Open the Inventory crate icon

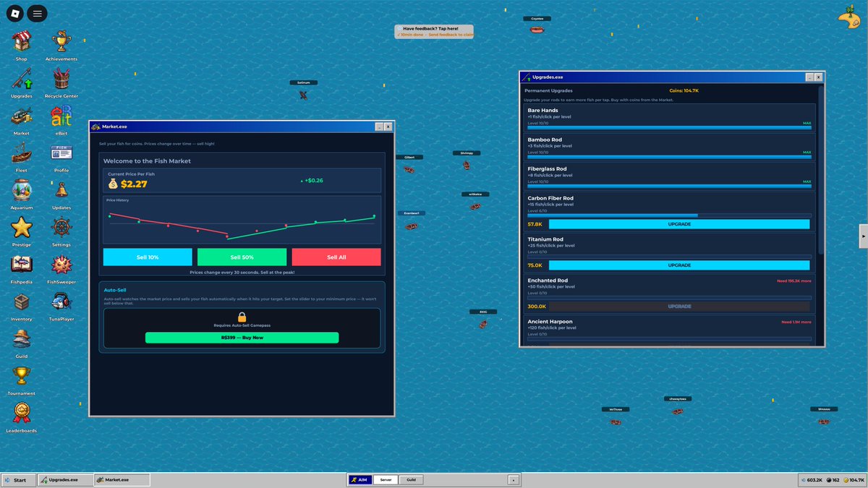(22, 301)
